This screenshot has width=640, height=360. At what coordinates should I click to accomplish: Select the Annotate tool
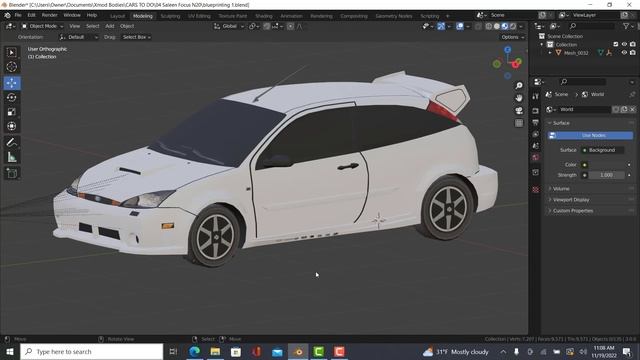click(x=12, y=142)
